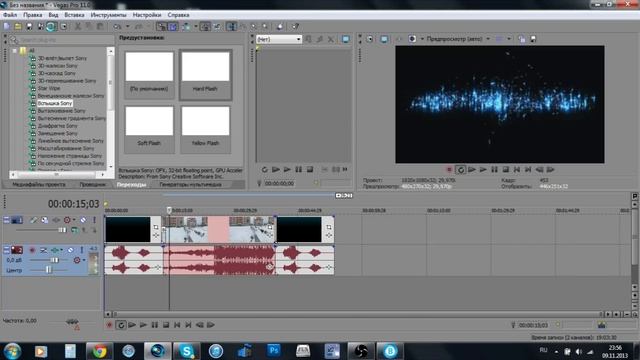Solo video track 1

point(94,220)
